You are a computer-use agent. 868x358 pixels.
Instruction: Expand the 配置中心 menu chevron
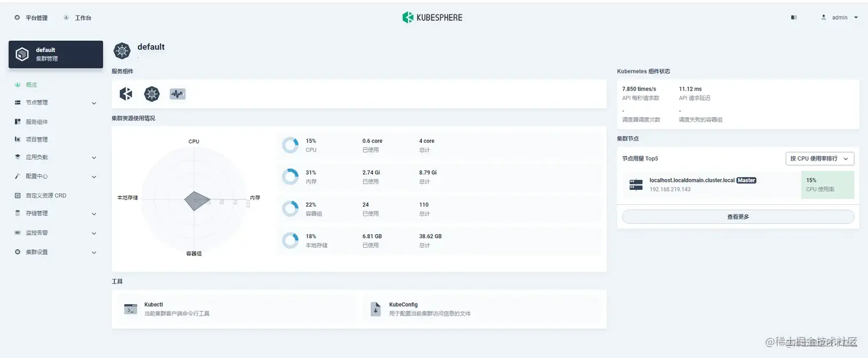click(94, 177)
